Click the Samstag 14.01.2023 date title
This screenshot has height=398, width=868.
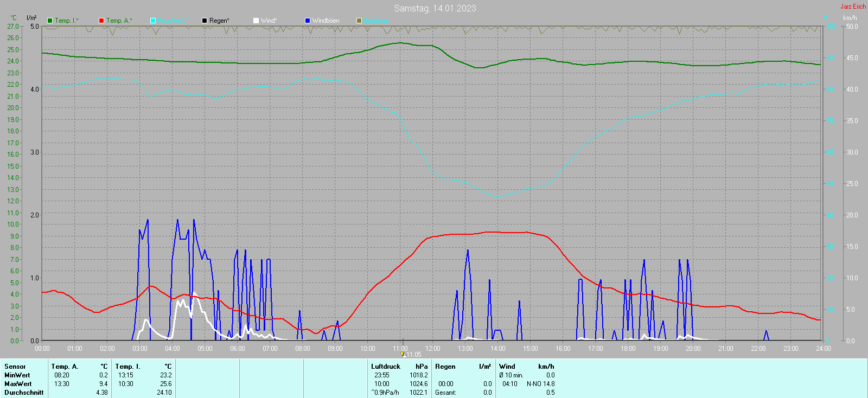[435, 8]
